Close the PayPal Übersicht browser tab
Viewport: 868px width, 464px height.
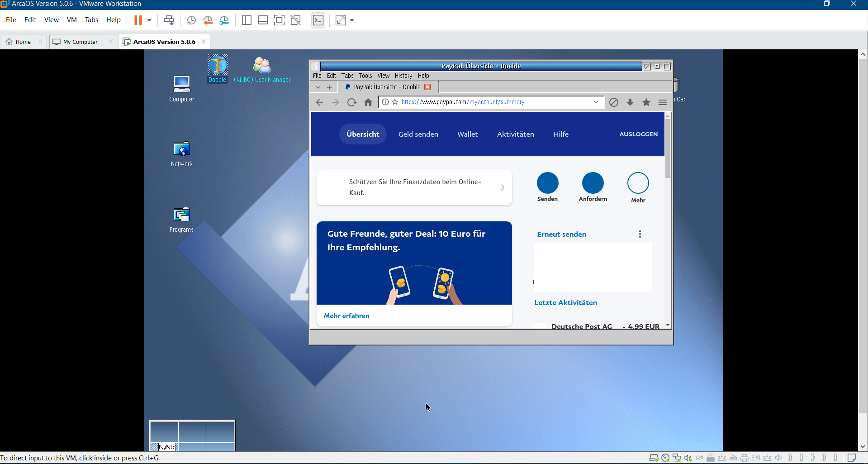(427, 87)
